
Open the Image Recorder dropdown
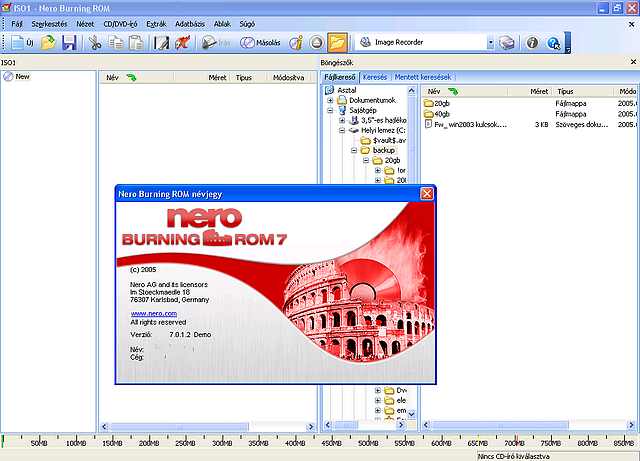[491, 43]
